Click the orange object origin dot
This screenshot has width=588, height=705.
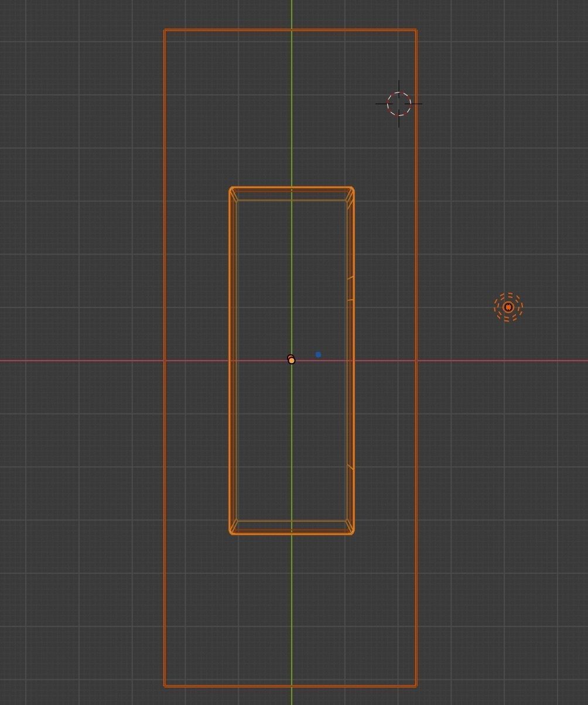pos(291,360)
